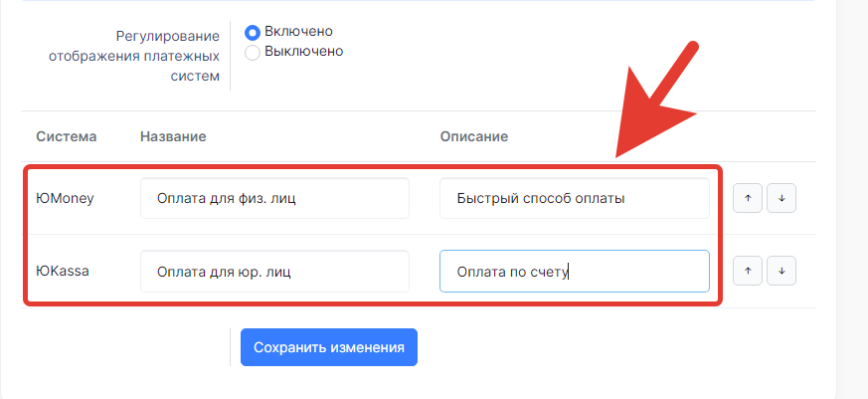
Task: Click Сохранить изменения button
Action: pyautogui.click(x=329, y=347)
